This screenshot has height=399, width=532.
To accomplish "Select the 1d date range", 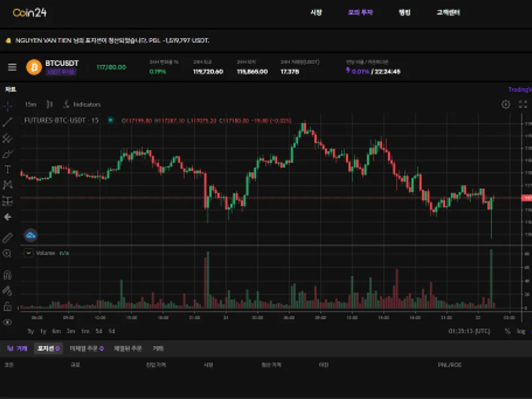I will click(x=112, y=331).
